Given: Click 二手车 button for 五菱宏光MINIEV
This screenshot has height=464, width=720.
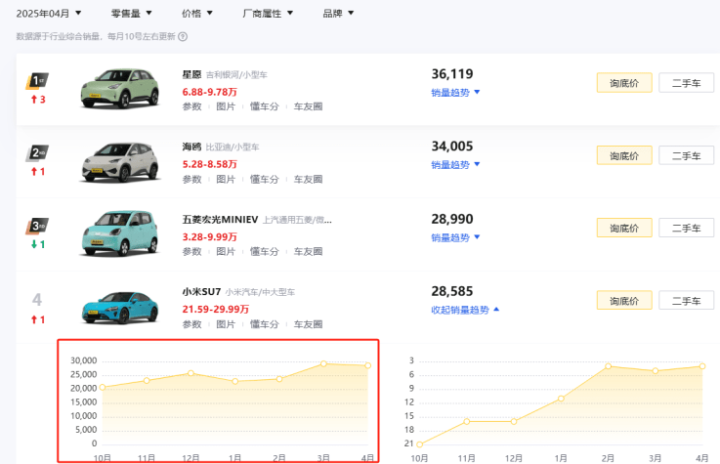Looking at the screenshot, I should pos(686,228).
